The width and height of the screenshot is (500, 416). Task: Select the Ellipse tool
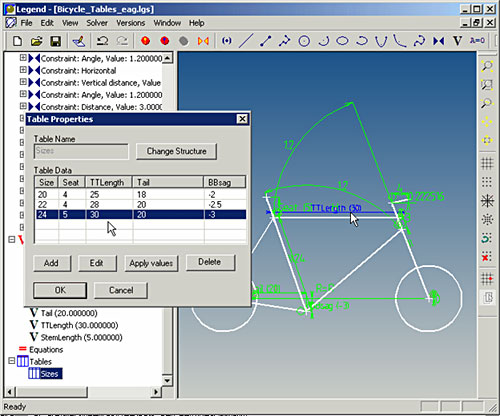(x=342, y=41)
